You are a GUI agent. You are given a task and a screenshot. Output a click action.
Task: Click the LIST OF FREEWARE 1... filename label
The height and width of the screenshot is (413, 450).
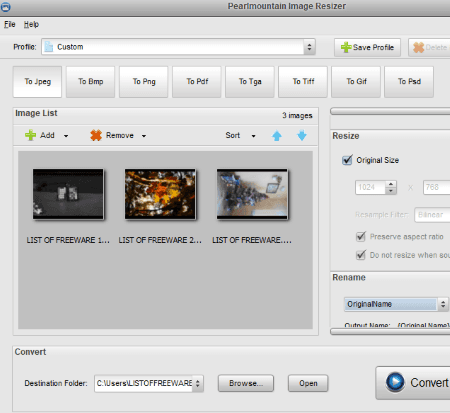(x=68, y=240)
